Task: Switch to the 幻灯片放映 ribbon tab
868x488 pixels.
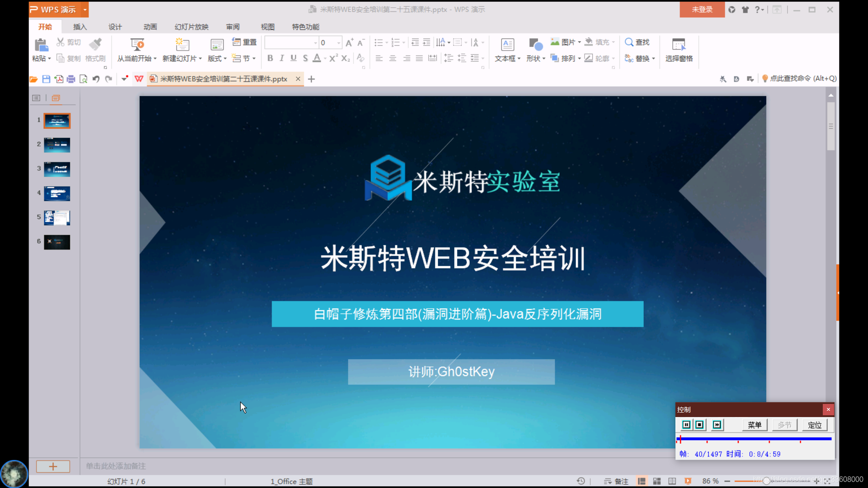Action: [191, 27]
